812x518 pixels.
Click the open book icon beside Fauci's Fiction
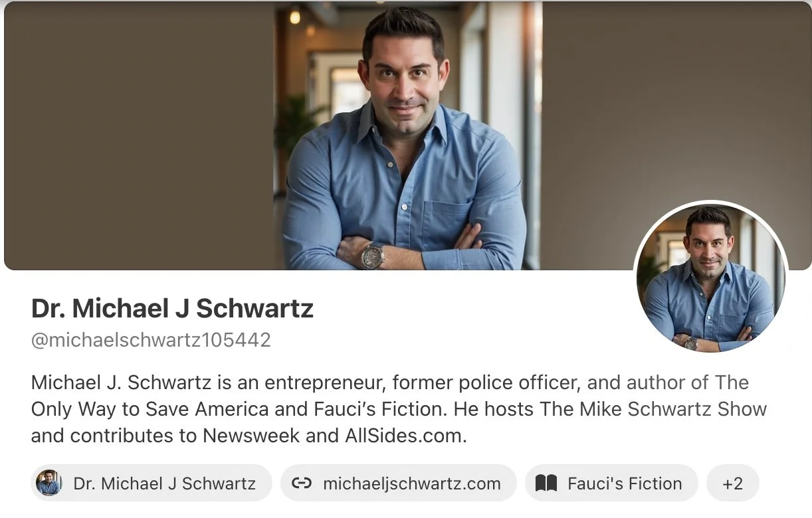tap(546, 483)
